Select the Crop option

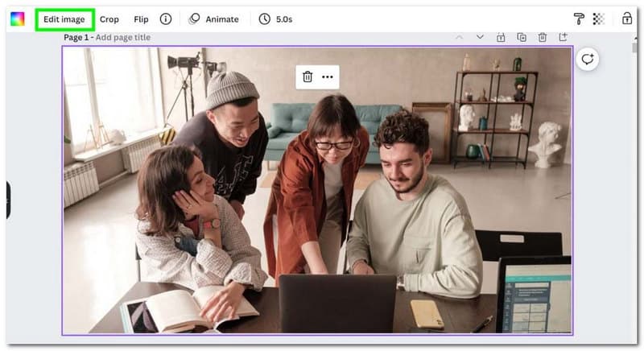point(109,19)
